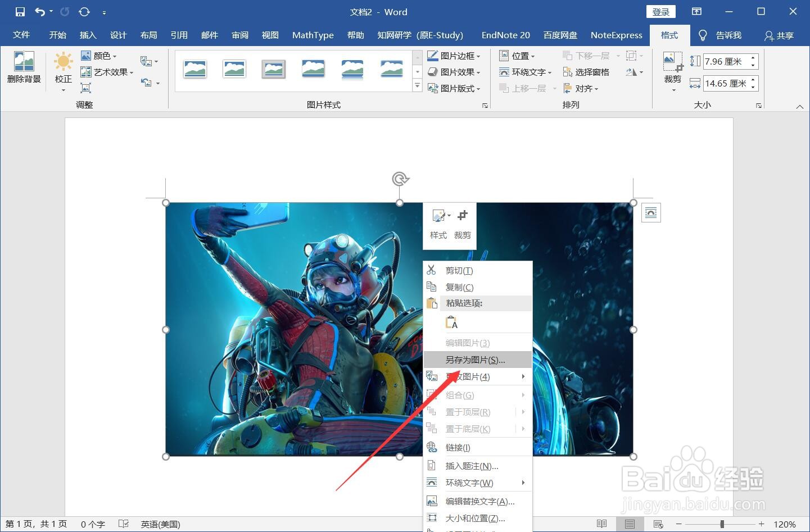Open the 环绕文字 wrap text ribbon dropdown
Viewport: 810px width, 532px height.
526,72
